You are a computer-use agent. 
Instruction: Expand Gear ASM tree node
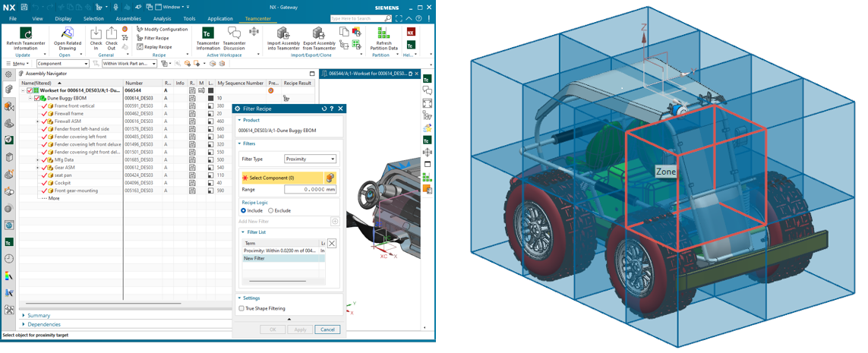pyautogui.click(x=38, y=167)
